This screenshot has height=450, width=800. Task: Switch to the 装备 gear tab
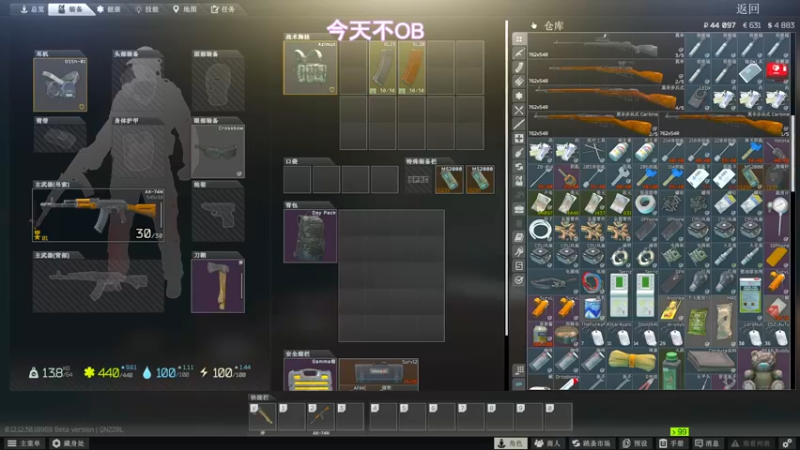(x=70, y=9)
